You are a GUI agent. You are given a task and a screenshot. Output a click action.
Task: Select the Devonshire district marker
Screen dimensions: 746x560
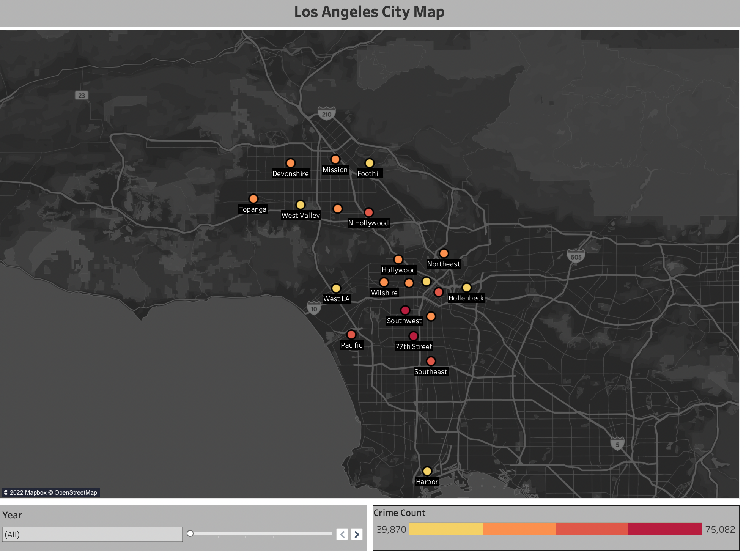pyautogui.click(x=291, y=163)
